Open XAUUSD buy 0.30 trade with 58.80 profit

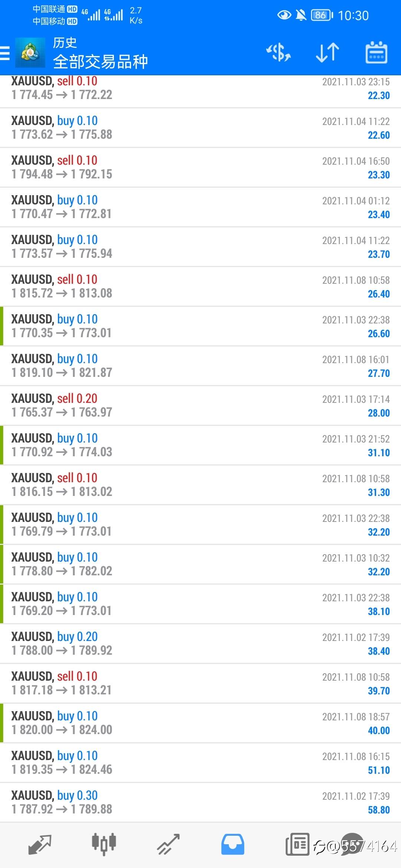200,802
